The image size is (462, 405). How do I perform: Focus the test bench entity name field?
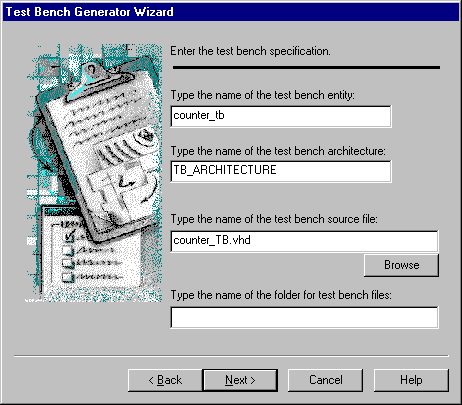pyautogui.click(x=281, y=116)
